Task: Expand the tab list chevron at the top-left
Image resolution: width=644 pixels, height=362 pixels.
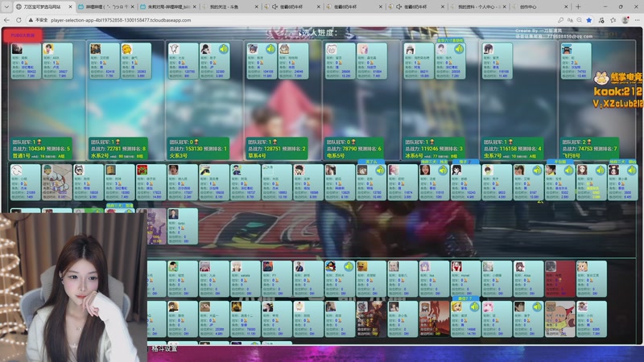Action: [x=6, y=6]
